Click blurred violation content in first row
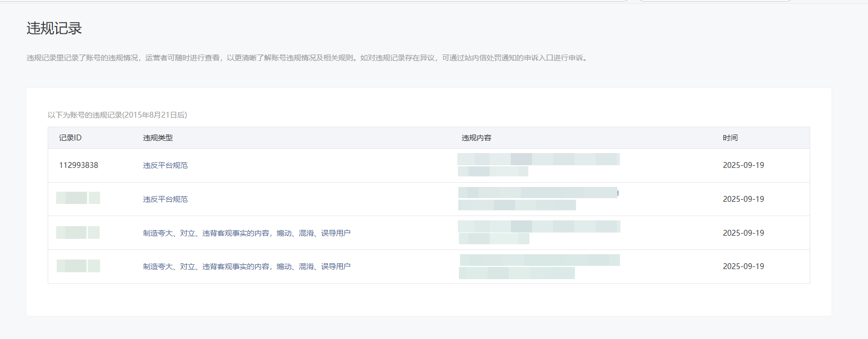Viewport: 868px width, 339px height. 538,165
